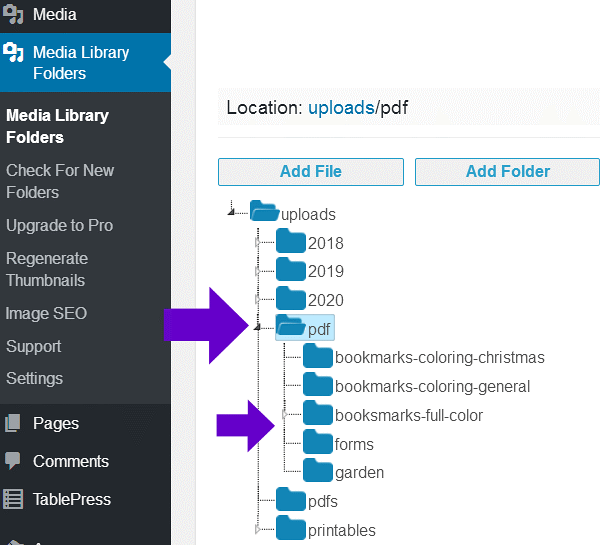Click the garden folder icon

click(317, 471)
